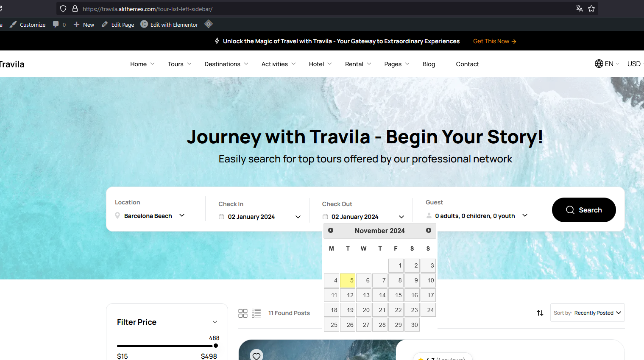
Task: Select November 13 in calendar
Action: pyautogui.click(x=364, y=295)
